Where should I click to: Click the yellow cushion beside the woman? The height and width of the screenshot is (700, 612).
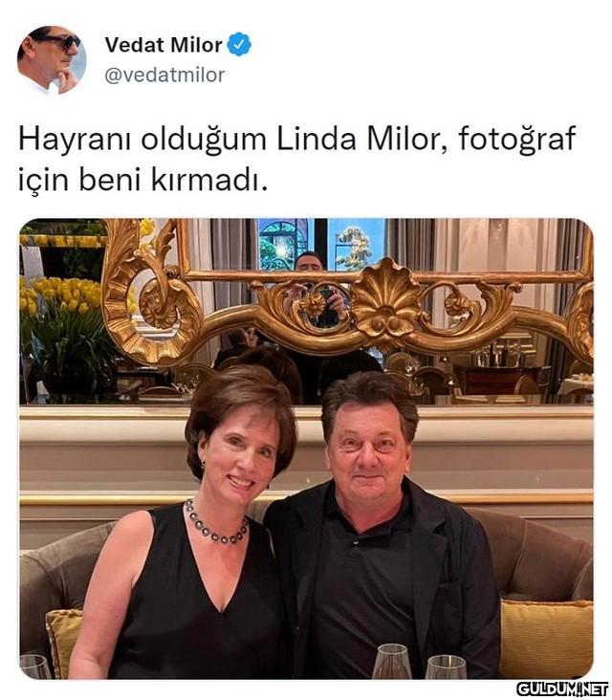coord(64,643)
